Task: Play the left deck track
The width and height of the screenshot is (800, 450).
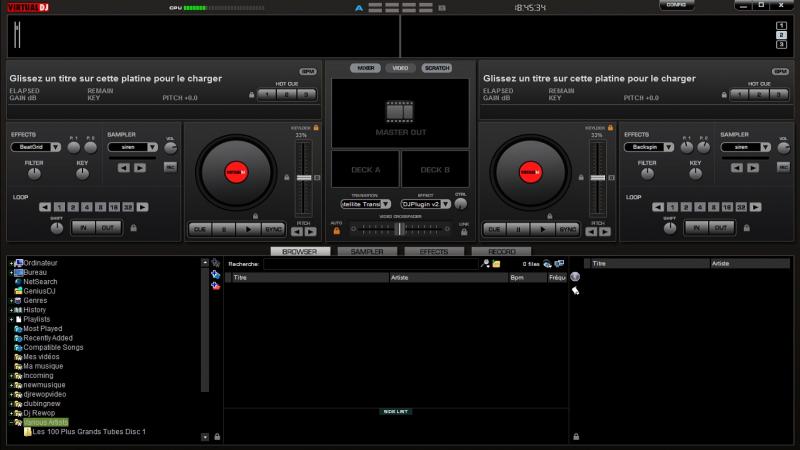Action: (x=248, y=230)
